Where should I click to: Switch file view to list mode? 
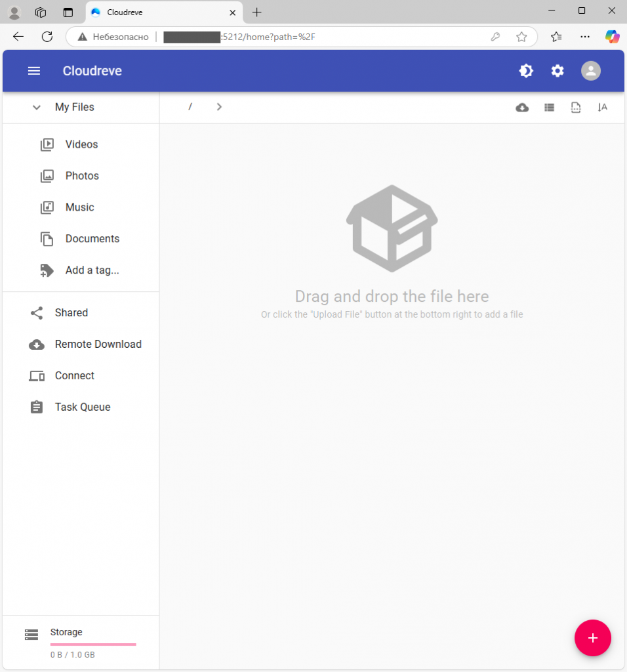pyautogui.click(x=549, y=108)
